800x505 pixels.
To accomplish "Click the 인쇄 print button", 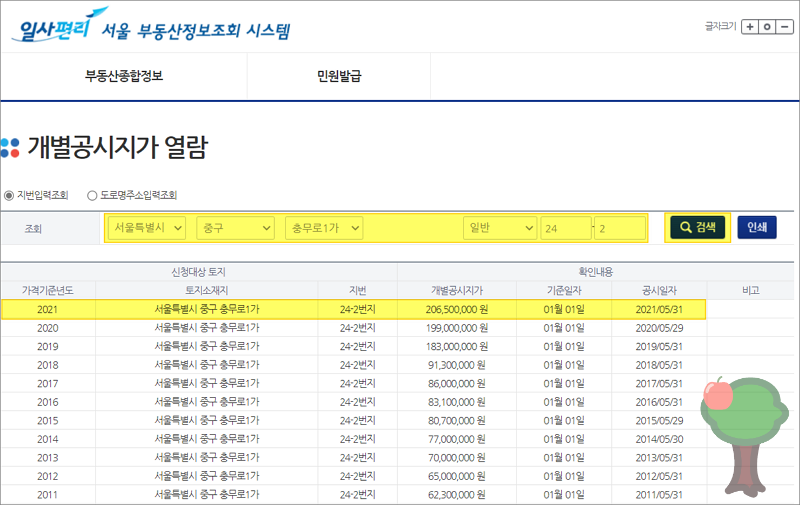I will tap(757, 228).
